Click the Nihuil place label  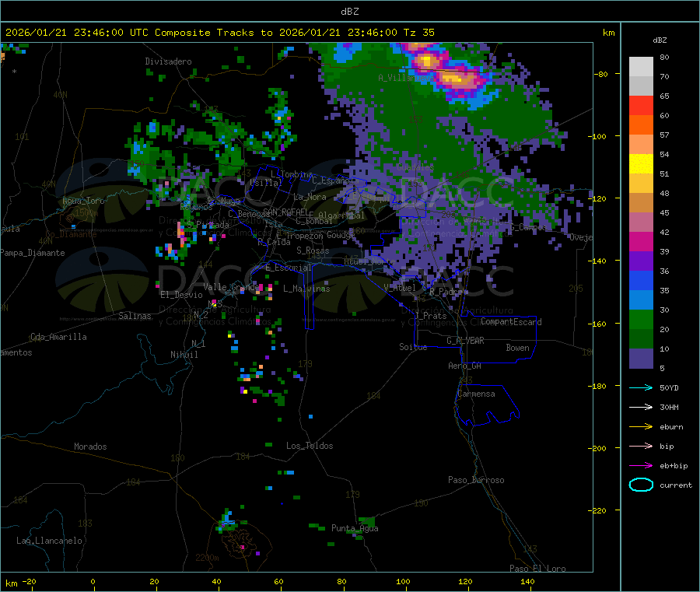[x=184, y=355]
